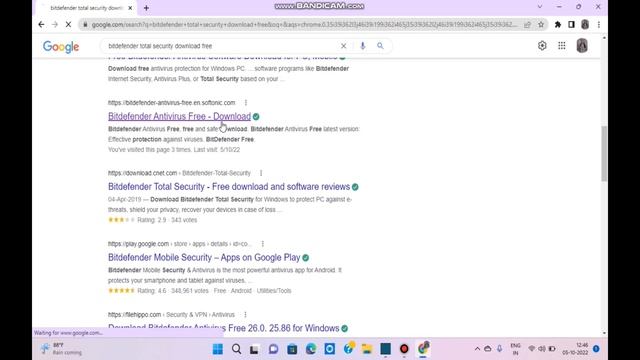The width and height of the screenshot is (640, 360).
Task: Open the Chrome extensions puzzle icon
Action: tap(558, 24)
